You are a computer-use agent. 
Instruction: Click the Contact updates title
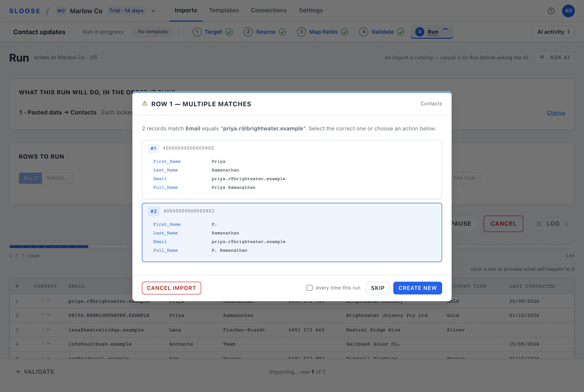tap(39, 32)
